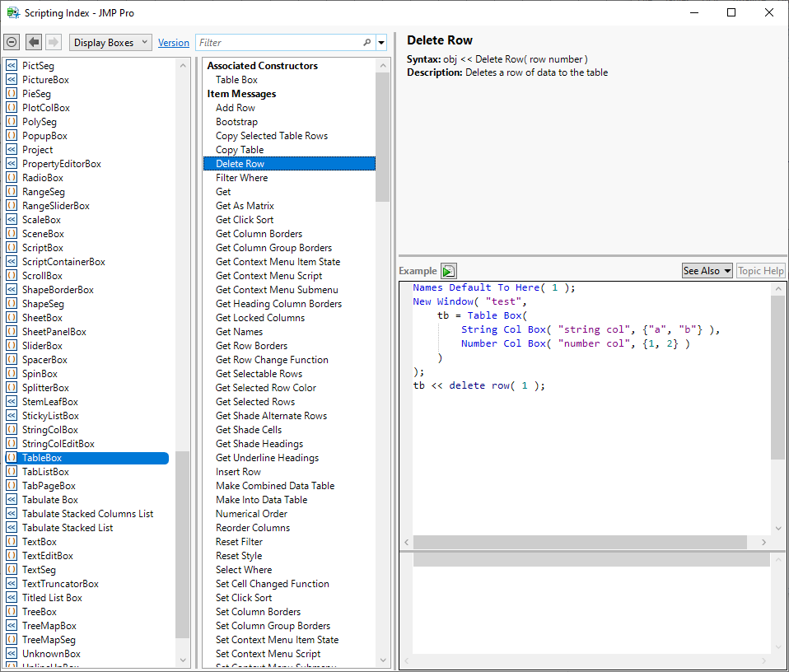Select the Table Box associated constructor
This screenshot has height=672, width=789.
[236, 80]
